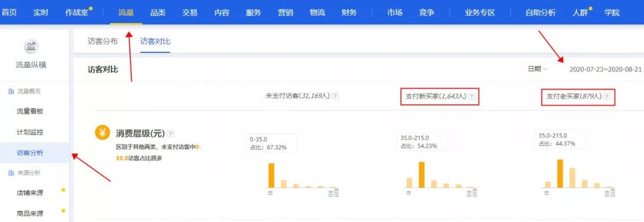Open the 实时 top menu

41,12
